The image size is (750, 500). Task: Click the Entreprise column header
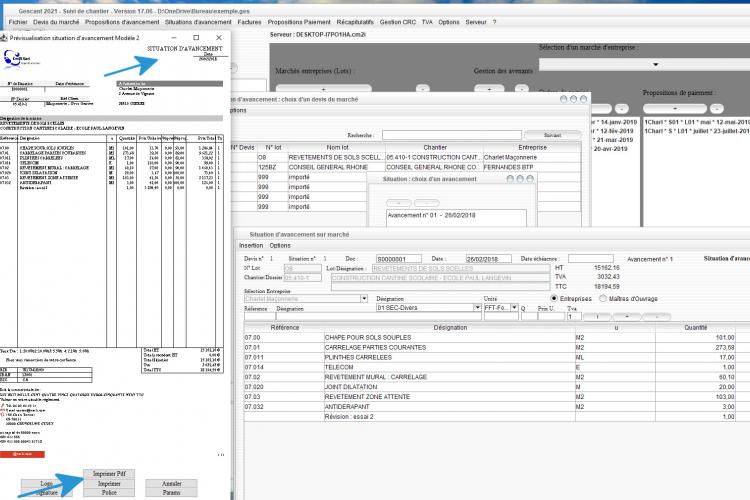pos(532,147)
